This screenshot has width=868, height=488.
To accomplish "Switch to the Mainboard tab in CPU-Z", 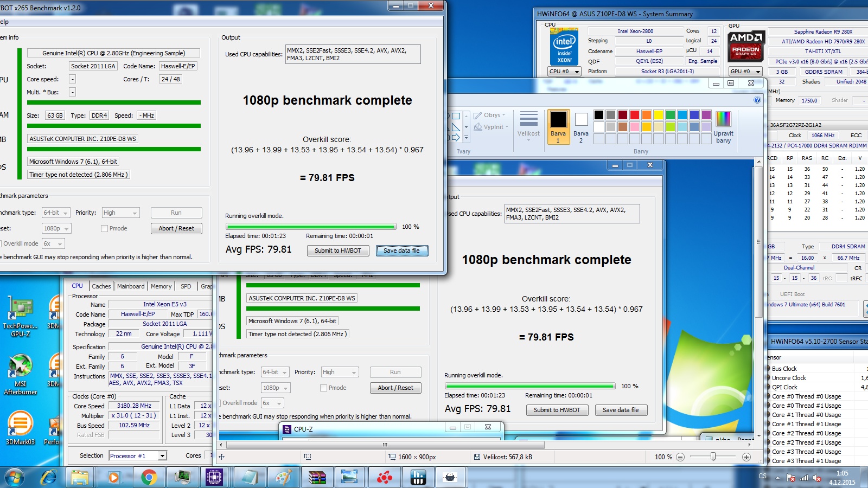I will tap(131, 286).
